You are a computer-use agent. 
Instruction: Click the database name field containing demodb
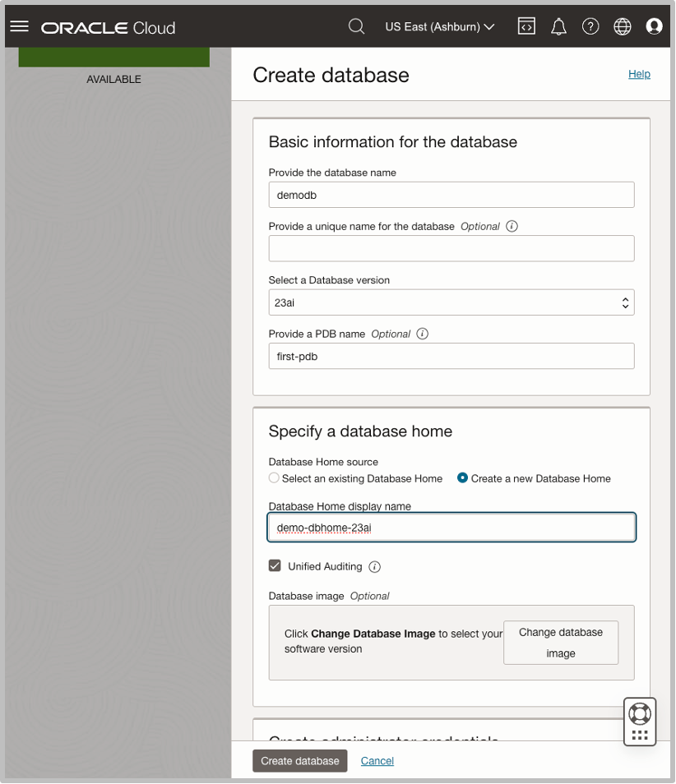coord(451,195)
